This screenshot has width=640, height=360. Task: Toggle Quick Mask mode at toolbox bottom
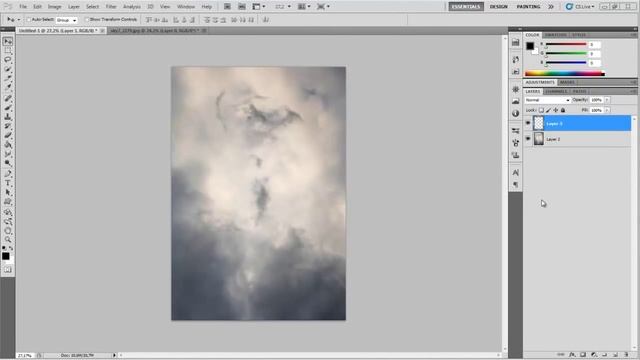8,270
